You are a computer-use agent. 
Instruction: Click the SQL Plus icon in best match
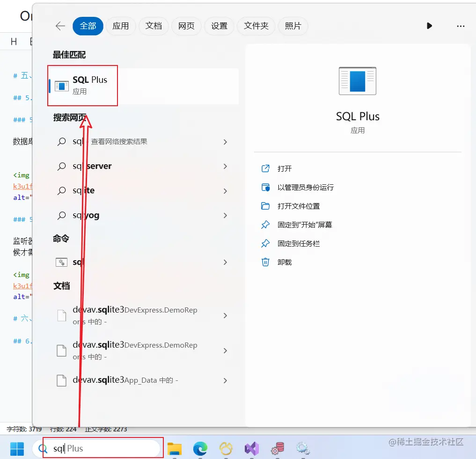pyautogui.click(x=62, y=86)
